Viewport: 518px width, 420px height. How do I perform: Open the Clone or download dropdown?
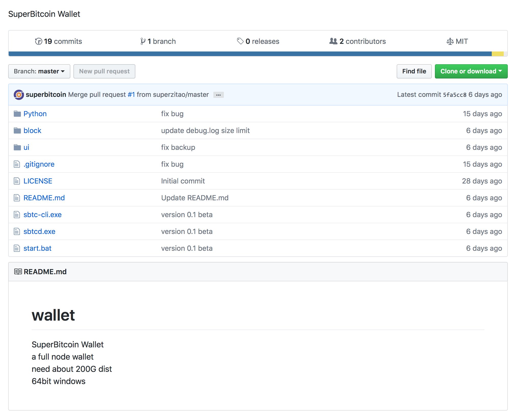click(471, 71)
